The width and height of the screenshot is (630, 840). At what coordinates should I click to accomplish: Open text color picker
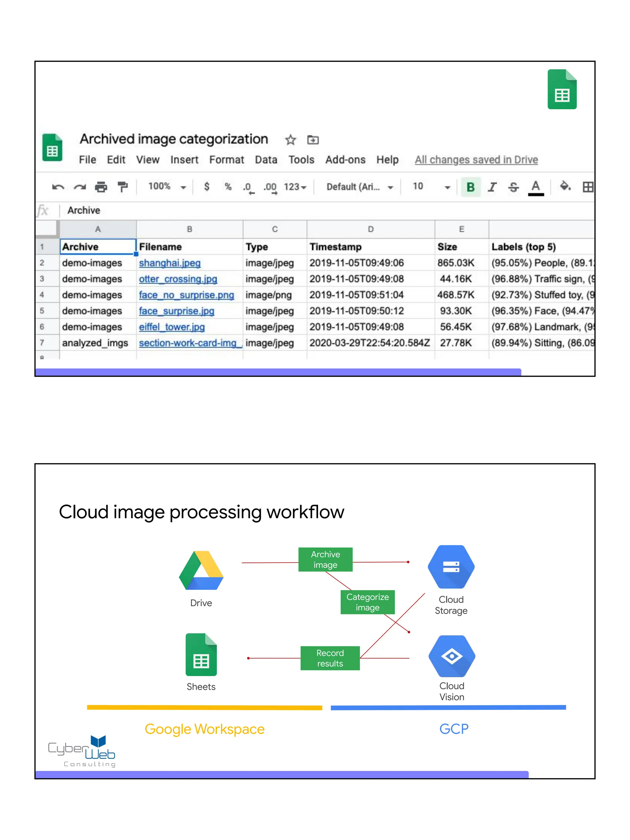(x=536, y=188)
